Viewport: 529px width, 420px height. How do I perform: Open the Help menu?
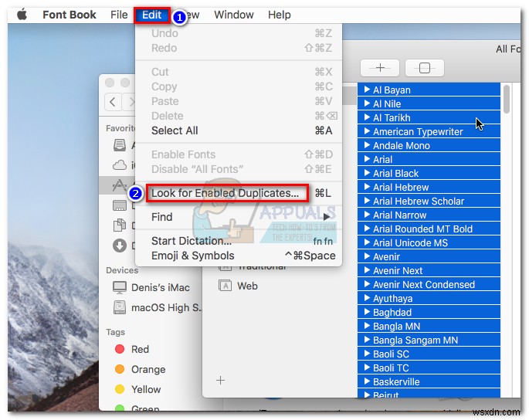click(280, 15)
